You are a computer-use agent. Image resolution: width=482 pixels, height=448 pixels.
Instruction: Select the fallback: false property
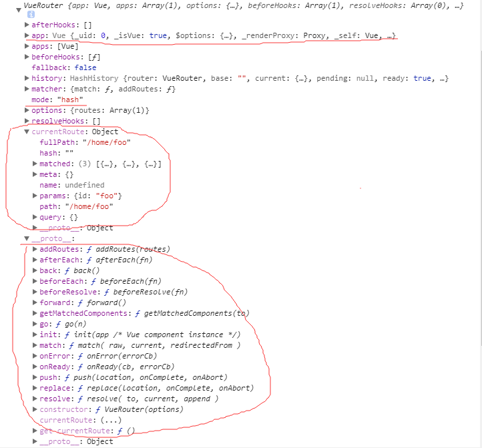(x=64, y=67)
